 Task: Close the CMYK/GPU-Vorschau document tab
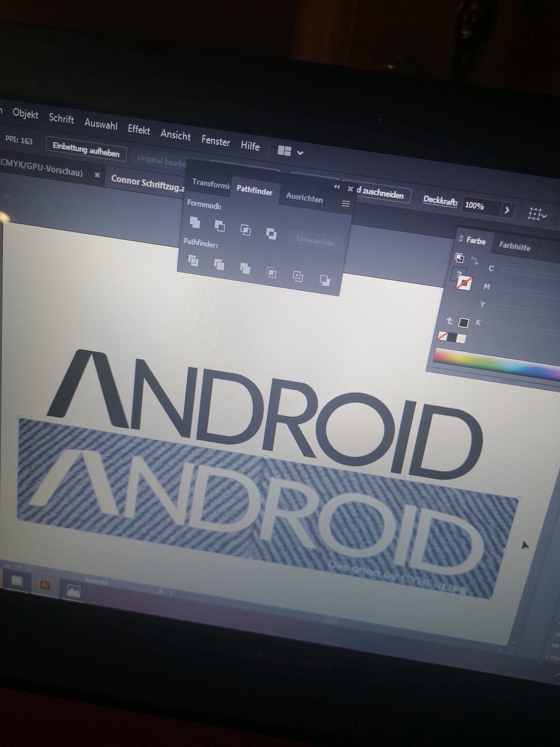point(97,175)
